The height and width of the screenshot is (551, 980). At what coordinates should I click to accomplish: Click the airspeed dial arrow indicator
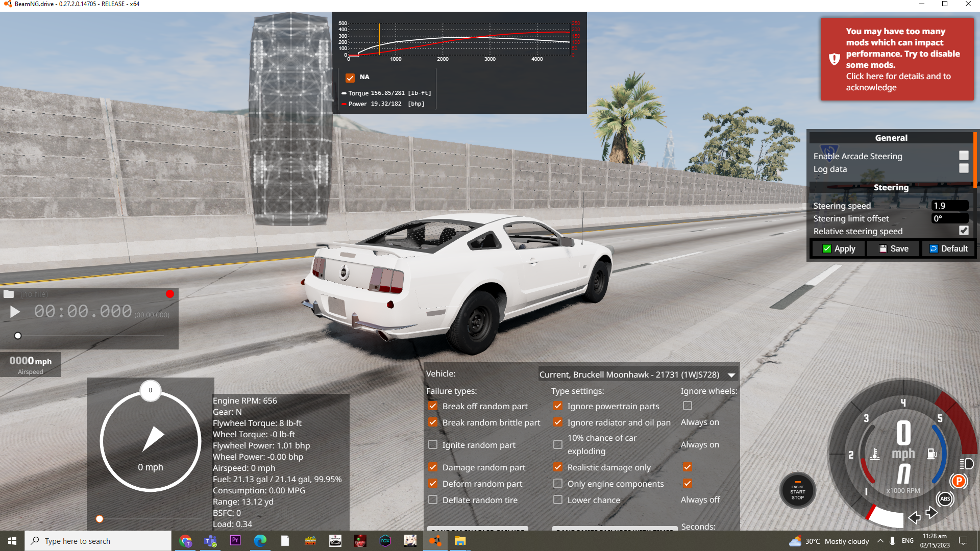click(x=153, y=439)
